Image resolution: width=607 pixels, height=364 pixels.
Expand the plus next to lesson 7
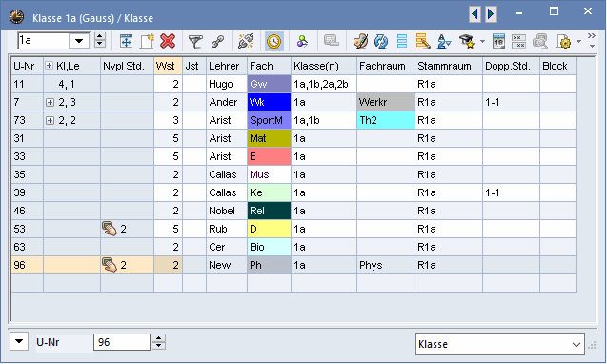[50, 102]
